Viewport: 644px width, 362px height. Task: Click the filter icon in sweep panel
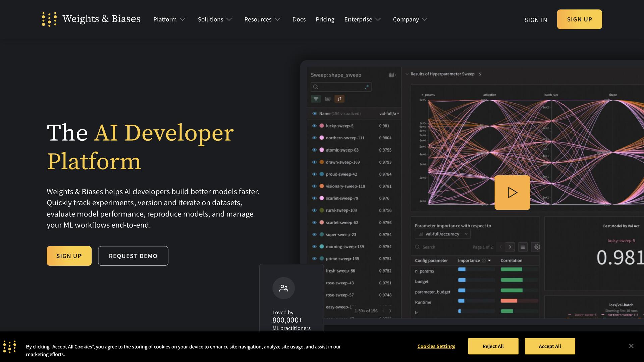[316, 99]
